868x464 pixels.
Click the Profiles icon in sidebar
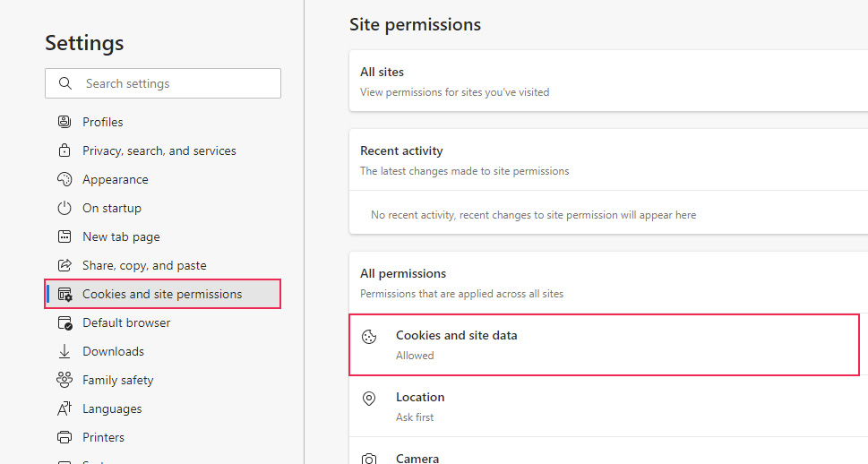pos(64,122)
